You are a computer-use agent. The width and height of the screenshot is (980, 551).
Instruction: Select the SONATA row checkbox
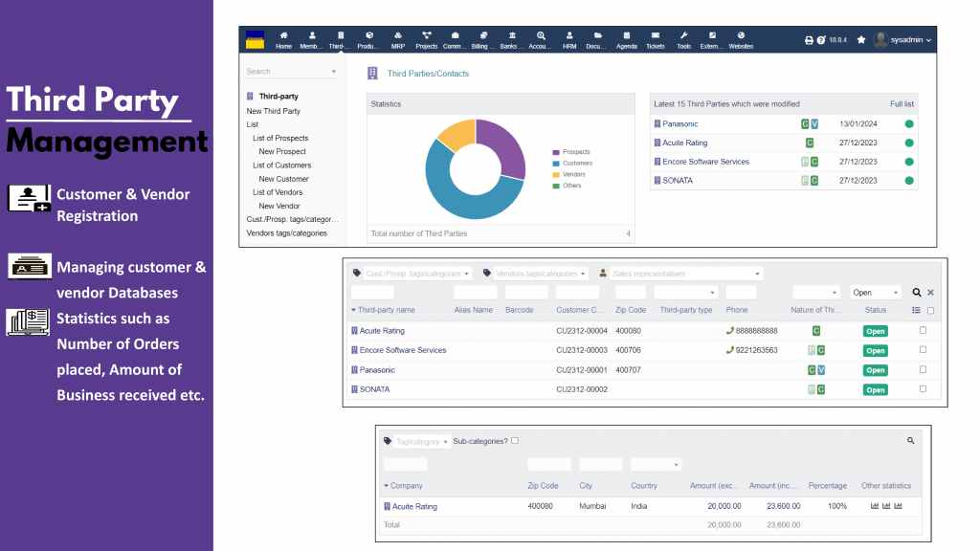(923, 389)
